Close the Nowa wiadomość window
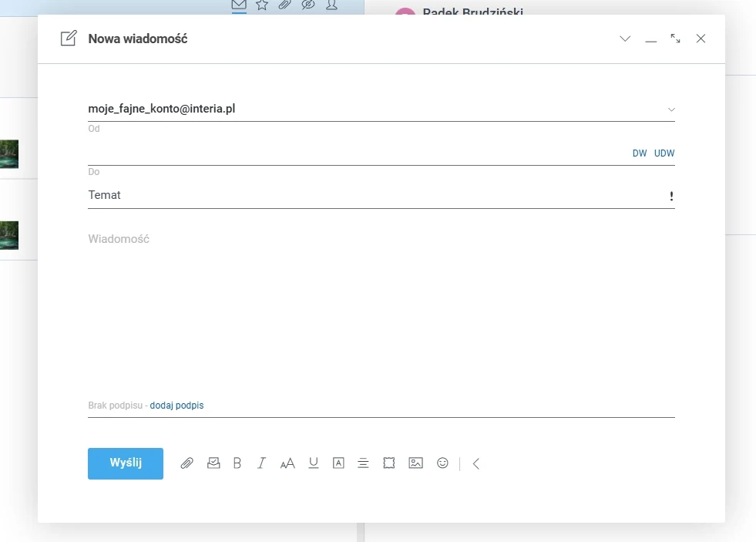756x542 pixels. point(701,39)
